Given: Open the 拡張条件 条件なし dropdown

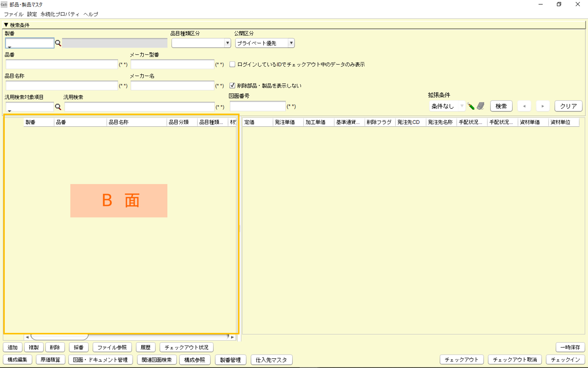Looking at the screenshot, I should coord(462,106).
